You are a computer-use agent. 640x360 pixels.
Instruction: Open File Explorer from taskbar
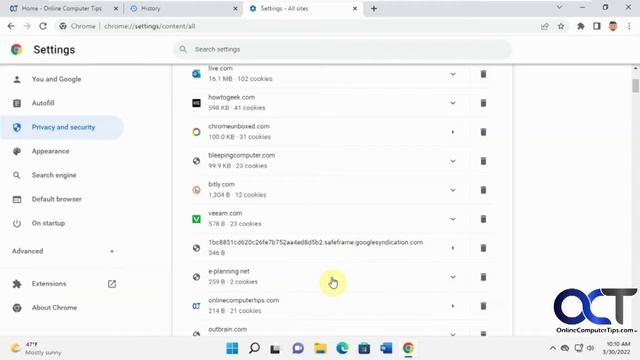click(x=320, y=348)
